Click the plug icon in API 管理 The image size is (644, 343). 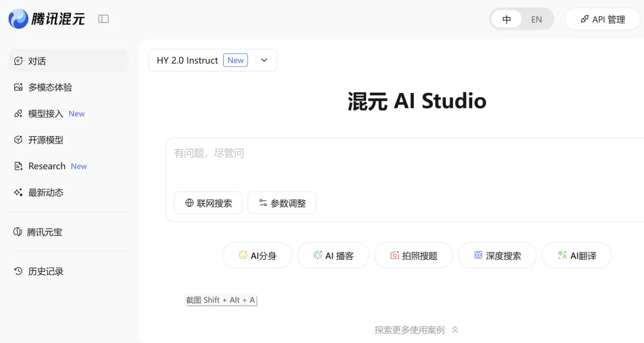[584, 19]
